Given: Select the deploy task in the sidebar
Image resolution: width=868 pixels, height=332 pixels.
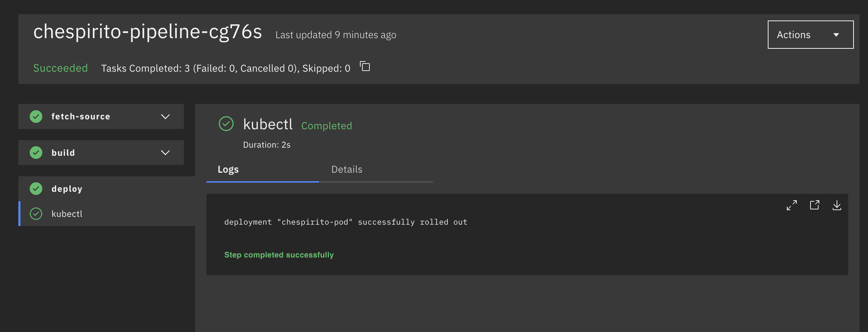Looking at the screenshot, I should [x=67, y=189].
